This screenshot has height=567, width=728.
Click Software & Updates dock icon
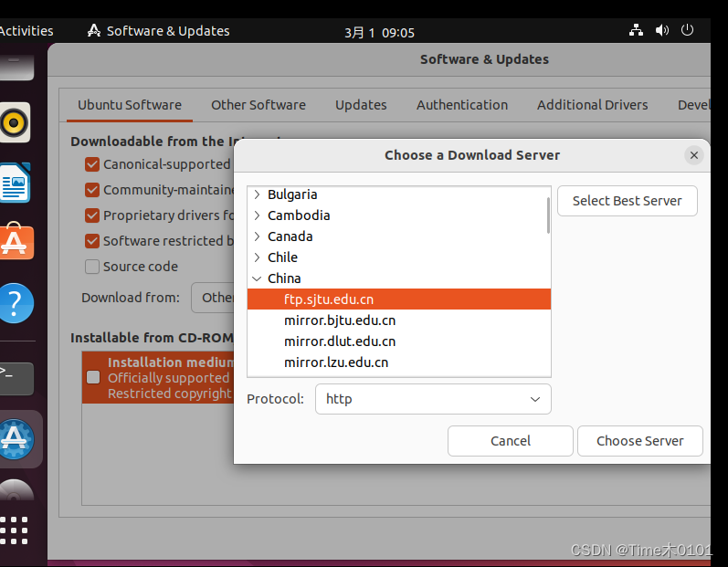coord(16,439)
